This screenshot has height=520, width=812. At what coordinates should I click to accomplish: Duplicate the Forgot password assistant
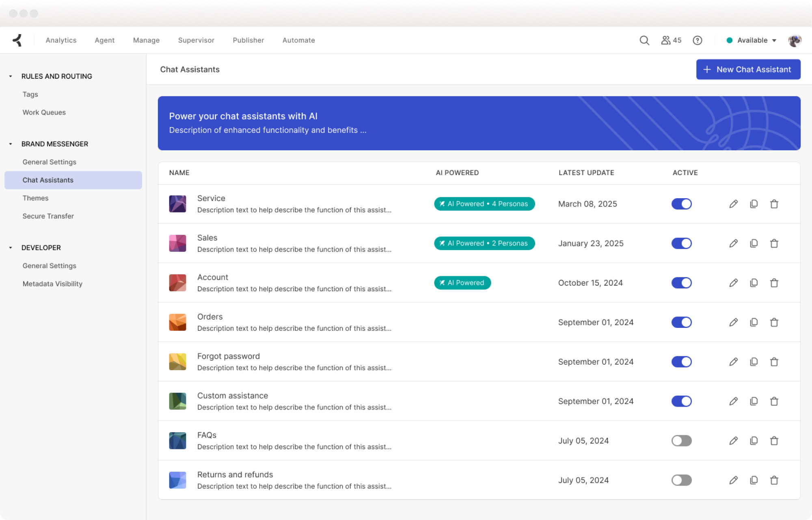pyautogui.click(x=754, y=362)
